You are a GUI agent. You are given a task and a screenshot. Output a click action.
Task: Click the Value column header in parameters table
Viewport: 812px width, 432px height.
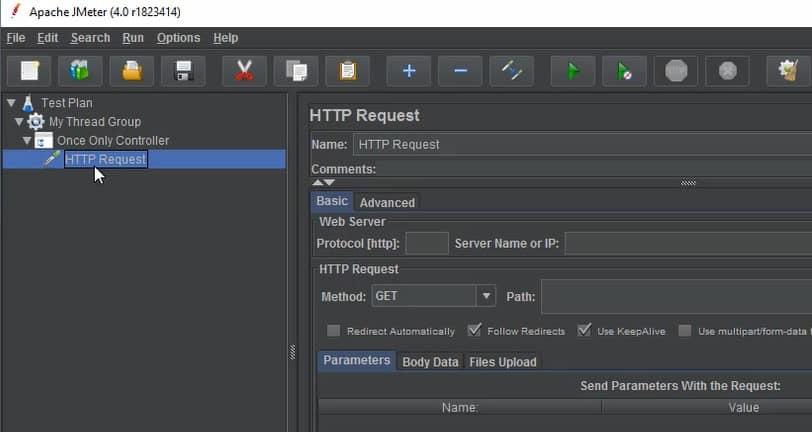[744, 407]
